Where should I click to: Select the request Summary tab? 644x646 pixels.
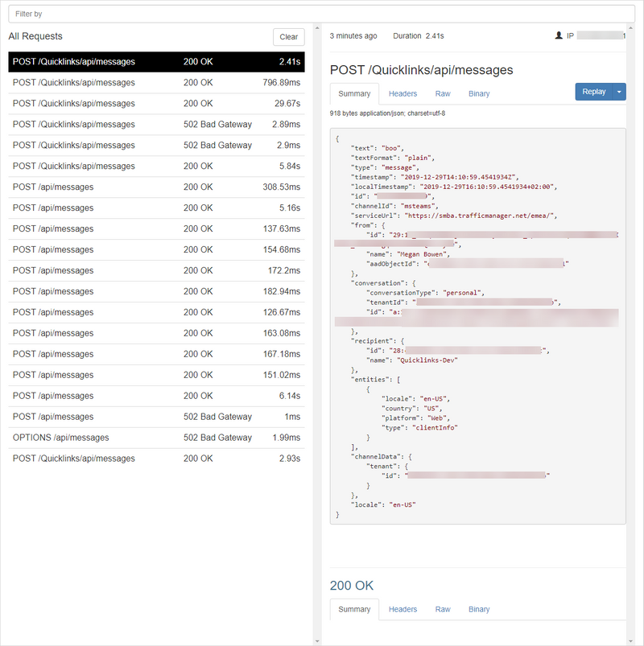coord(354,94)
